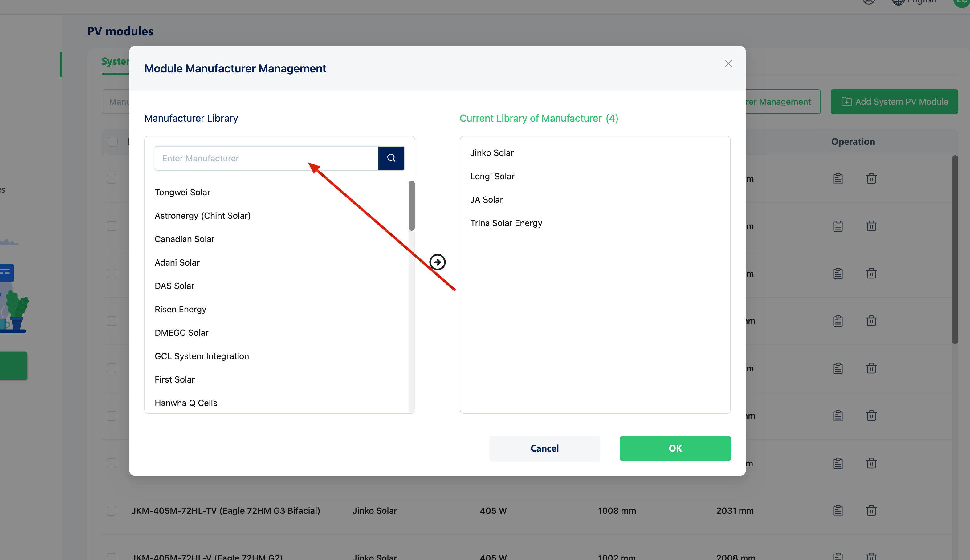Click the JKM-405M-72HL-TV (Eagle 72HM G3 Bifacial) name
This screenshot has height=560, width=970.
pos(226,511)
